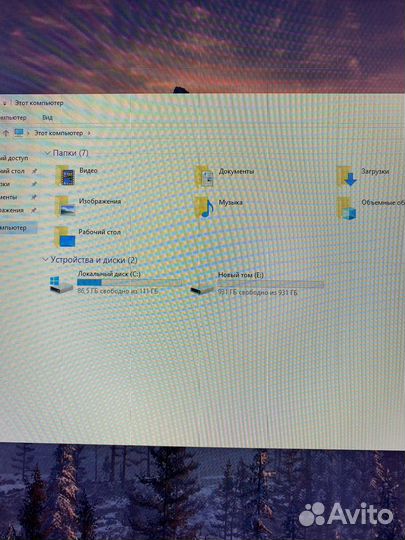Collapse the Устройства и диски (2) section
Image resolution: width=405 pixels, height=540 pixels.
[45, 259]
